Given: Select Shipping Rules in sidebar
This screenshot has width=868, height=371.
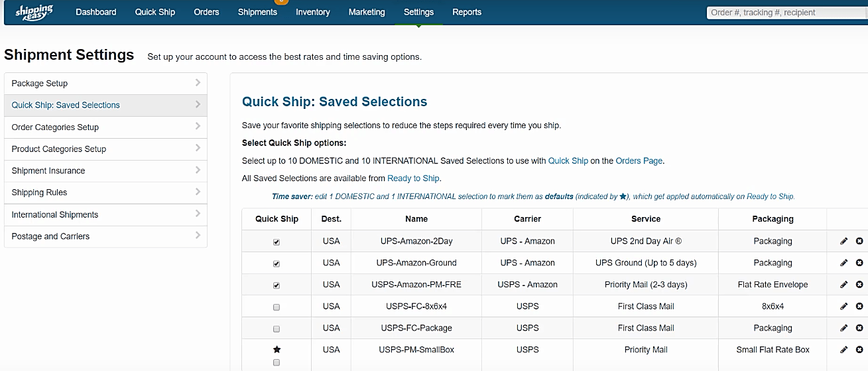Looking at the screenshot, I should pyautogui.click(x=105, y=192).
